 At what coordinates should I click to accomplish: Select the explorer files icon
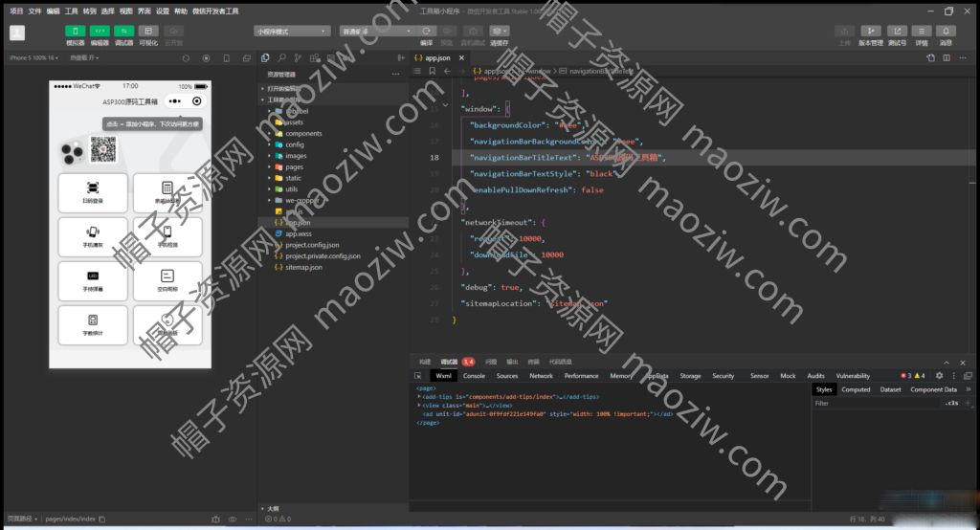click(265, 58)
